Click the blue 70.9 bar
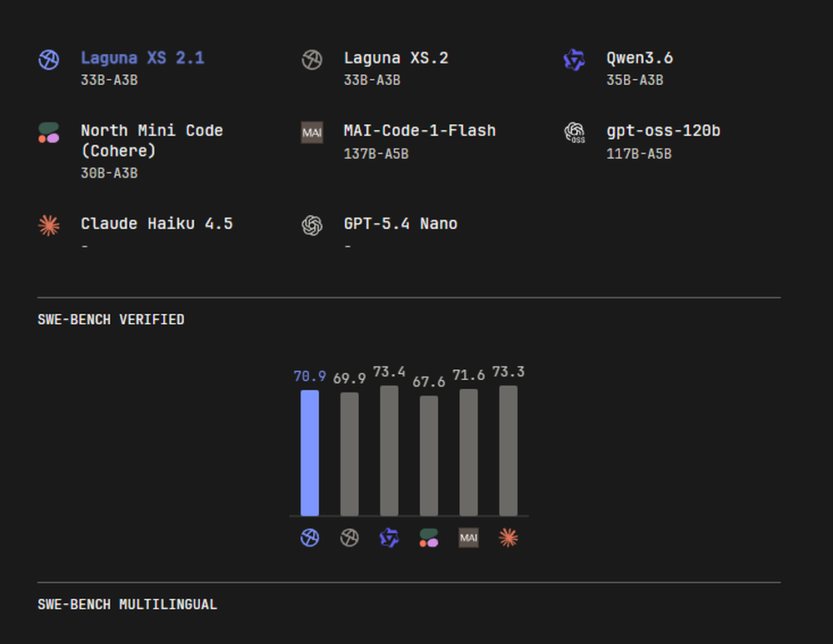The image size is (833, 644). click(x=310, y=452)
